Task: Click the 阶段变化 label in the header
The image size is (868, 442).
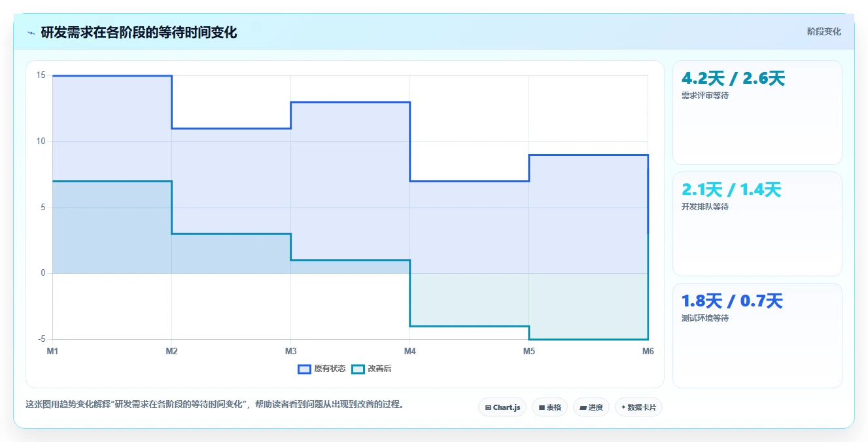Action: click(824, 31)
